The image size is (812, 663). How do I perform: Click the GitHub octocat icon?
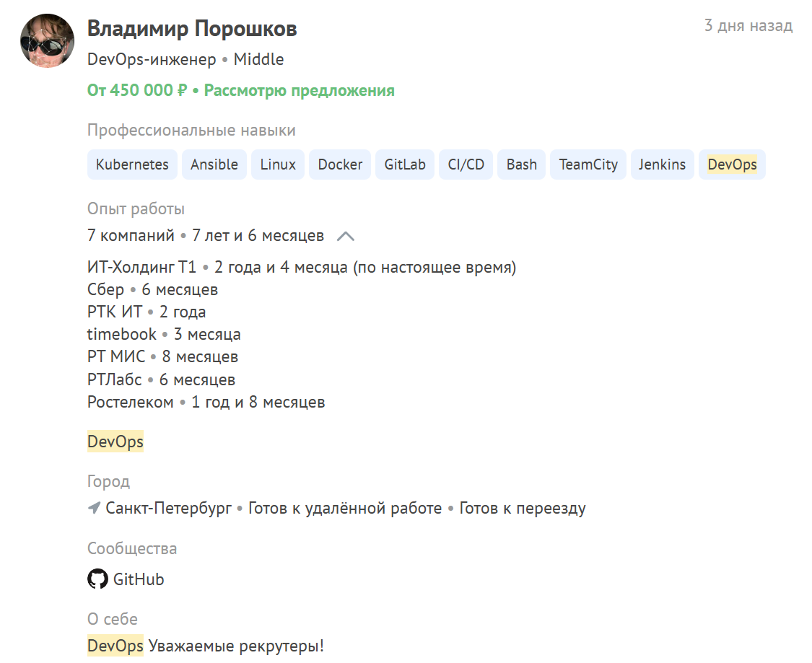pos(97,579)
